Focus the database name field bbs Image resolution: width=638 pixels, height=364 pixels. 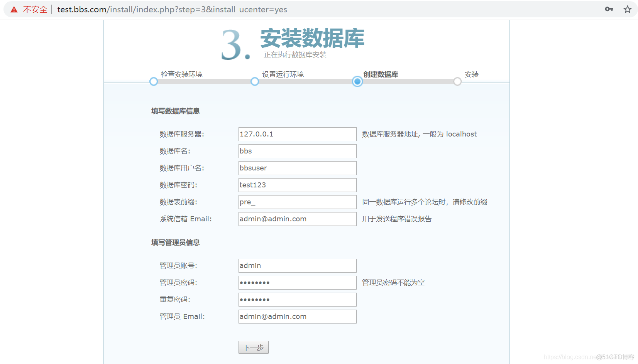[298, 151]
